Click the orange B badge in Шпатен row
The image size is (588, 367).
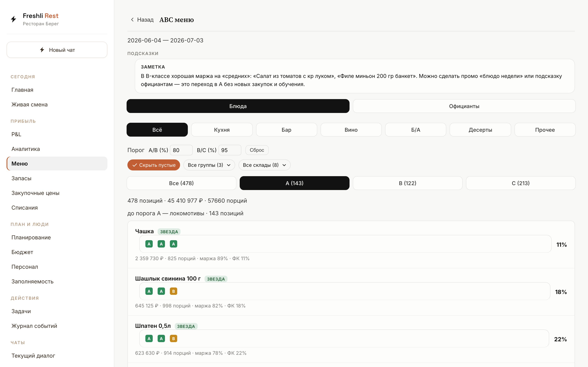174,338
